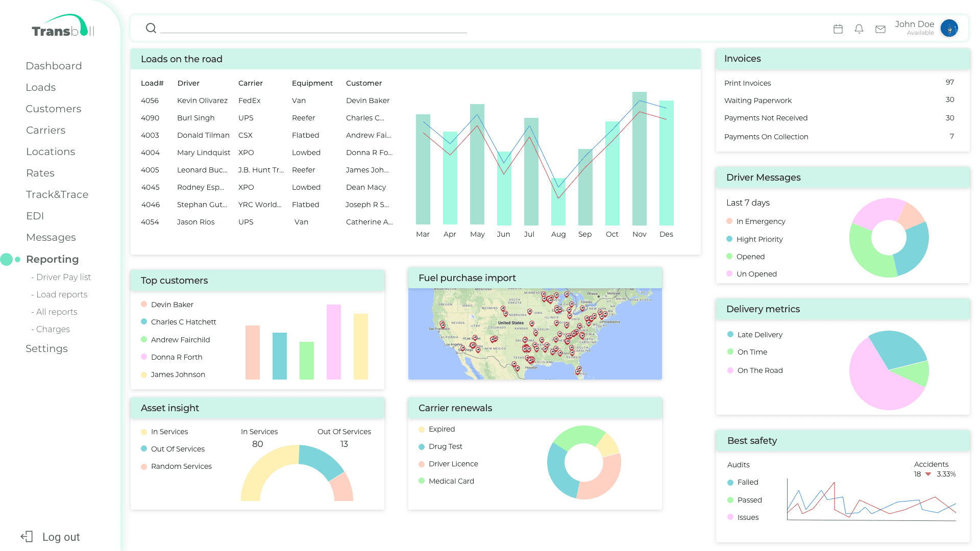Viewport: 980px width, 551px height.
Task: Open notifications bell icon
Action: pyautogui.click(x=859, y=29)
